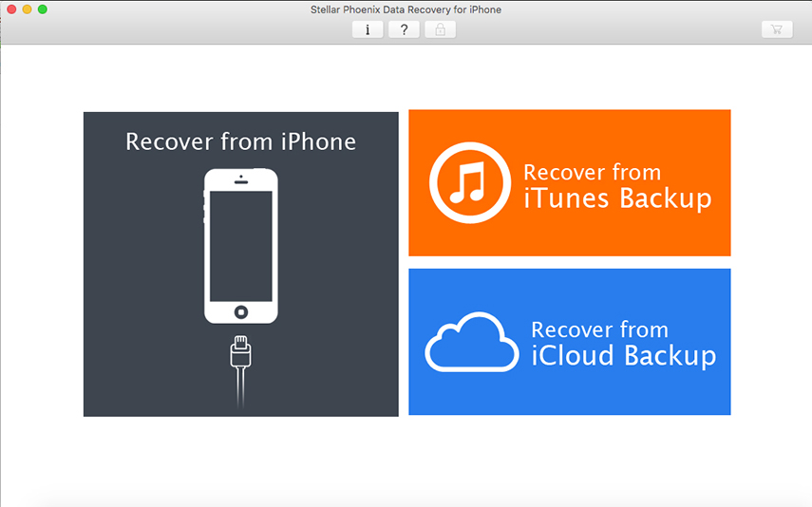Click the padlock registration button

(x=440, y=29)
